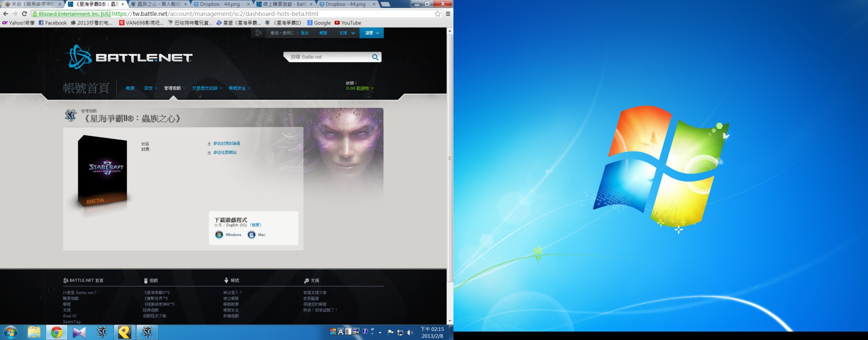Visit the 參訪封測討論區 beta forum link
This screenshot has width=868, height=340.
tap(226, 143)
